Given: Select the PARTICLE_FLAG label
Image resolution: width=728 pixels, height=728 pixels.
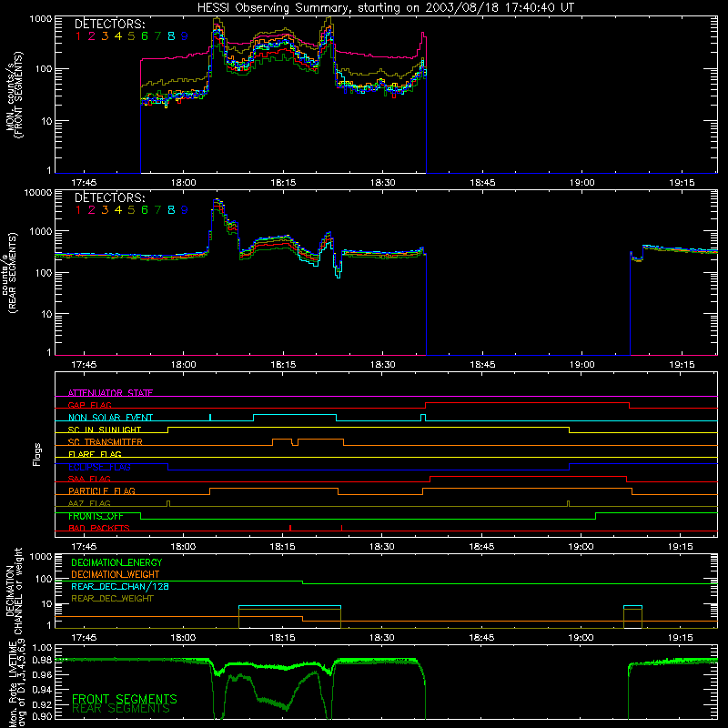Looking at the screenshot, I should point(102,490).
